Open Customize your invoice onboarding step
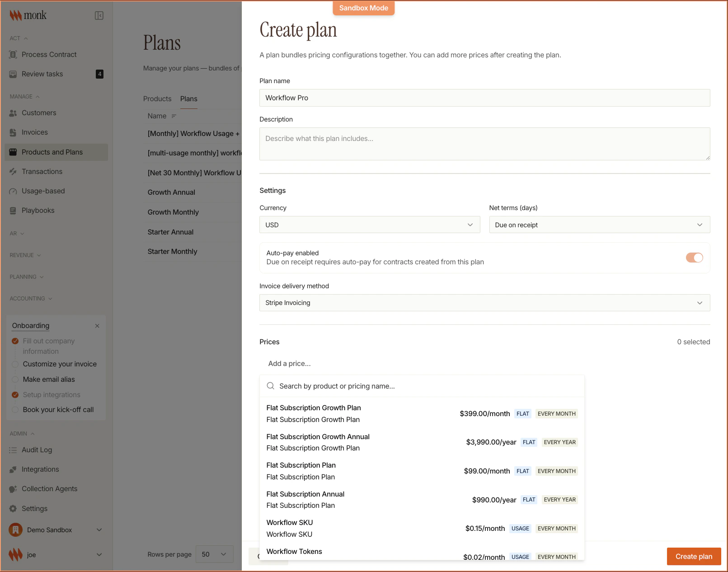Viewport: 728px width, 572px height. pos(60,364)
